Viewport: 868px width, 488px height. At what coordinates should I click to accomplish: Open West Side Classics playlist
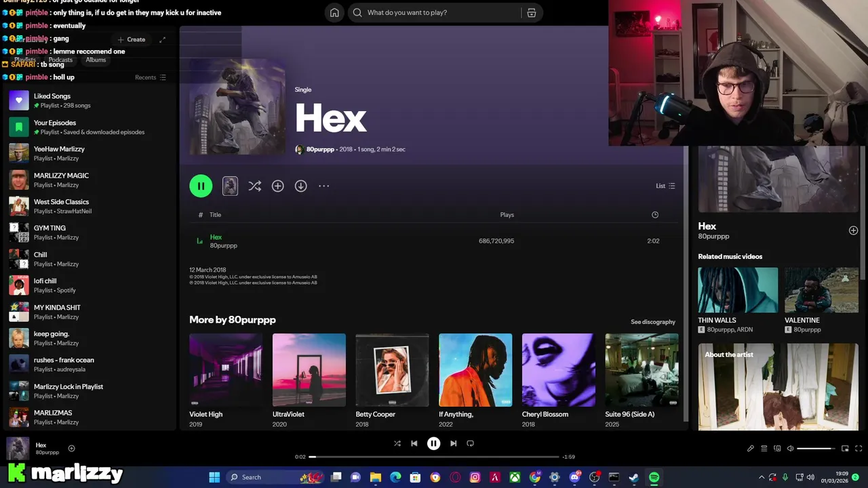click(x=88, y=206)
